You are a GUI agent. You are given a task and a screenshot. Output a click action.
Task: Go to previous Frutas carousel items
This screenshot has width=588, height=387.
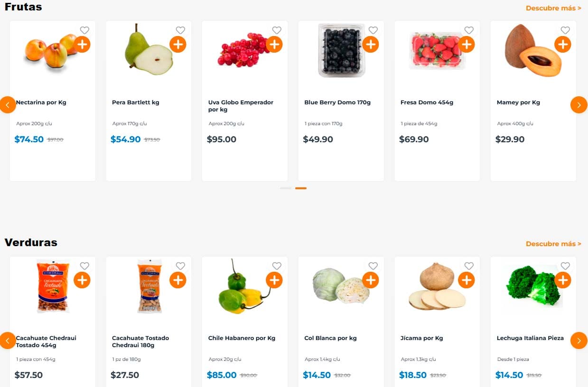coord(8,105)
